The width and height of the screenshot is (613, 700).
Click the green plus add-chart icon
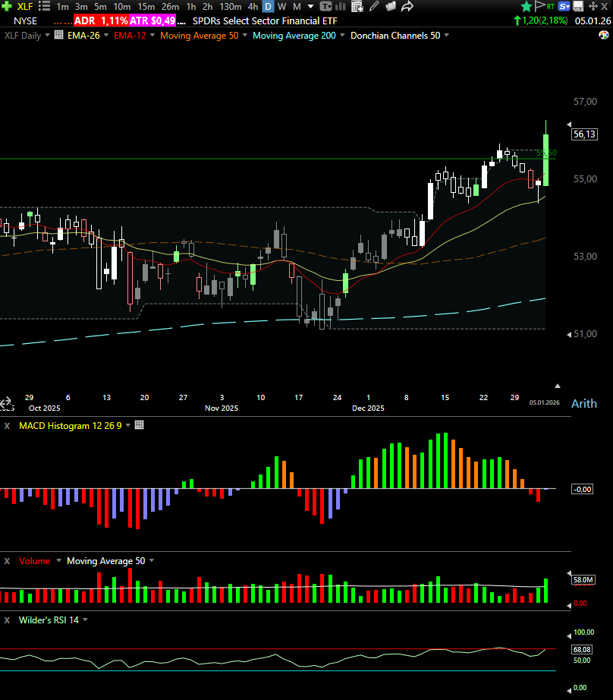6,6
